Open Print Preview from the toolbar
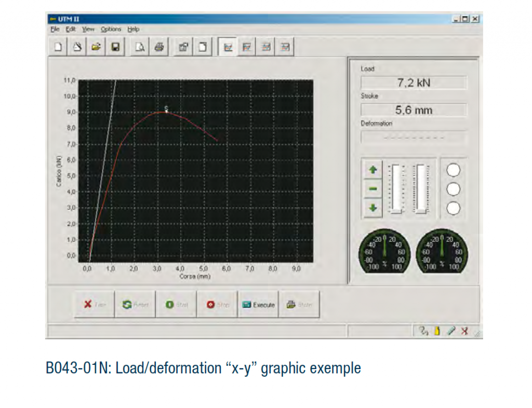Image resolution: width=532 pixels, height=408 pixels. (x=140, y=47)
